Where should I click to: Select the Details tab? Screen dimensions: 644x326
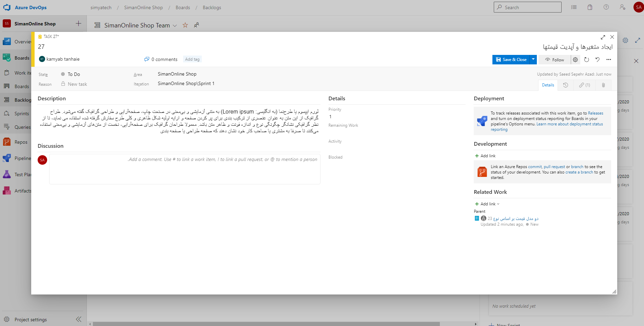[x=548, y=85]
